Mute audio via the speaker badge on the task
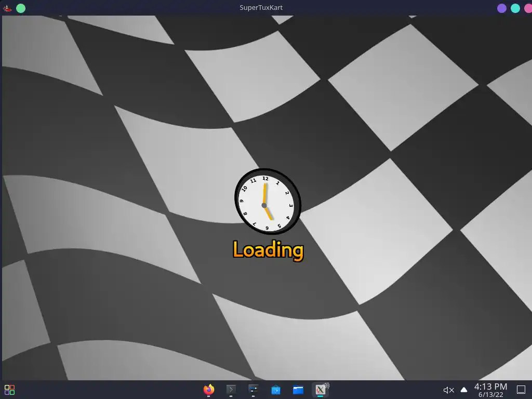The width and height of the screenshot is (532, 399). [x=326, y=385]
